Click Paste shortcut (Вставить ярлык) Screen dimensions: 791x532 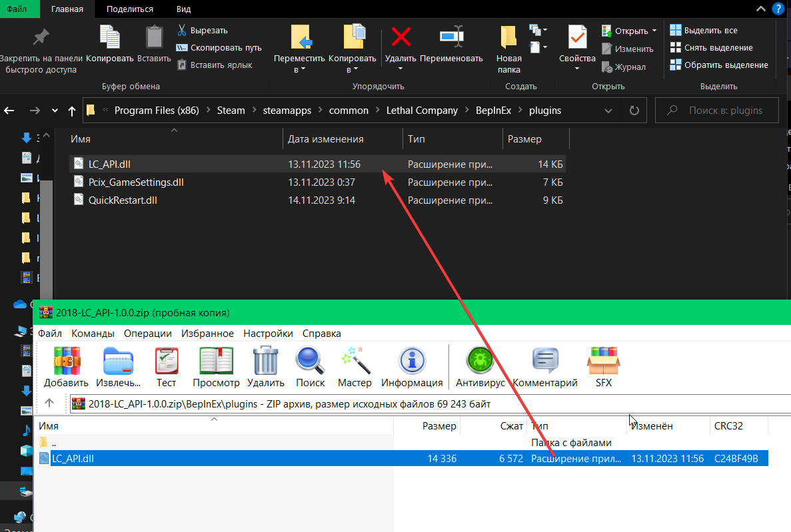[x=215, y=65]
